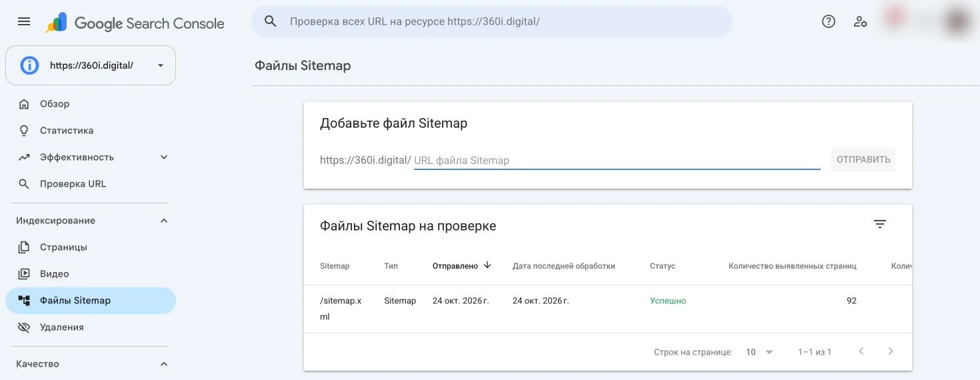Image resolution: width=980 pixels, height=380 pixels.
Task: Click the blurred account avatar
Action: pos(958,20)
